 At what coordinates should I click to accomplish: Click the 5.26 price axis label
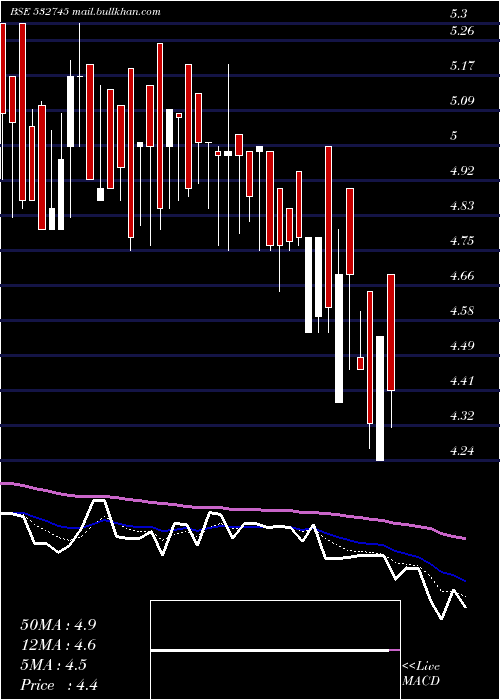[462, 31]
